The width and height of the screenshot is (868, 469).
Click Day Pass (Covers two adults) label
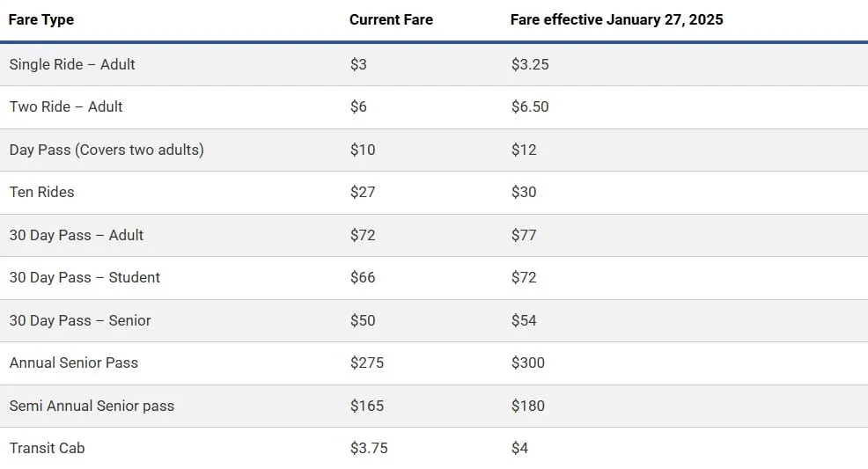point(107,150)
